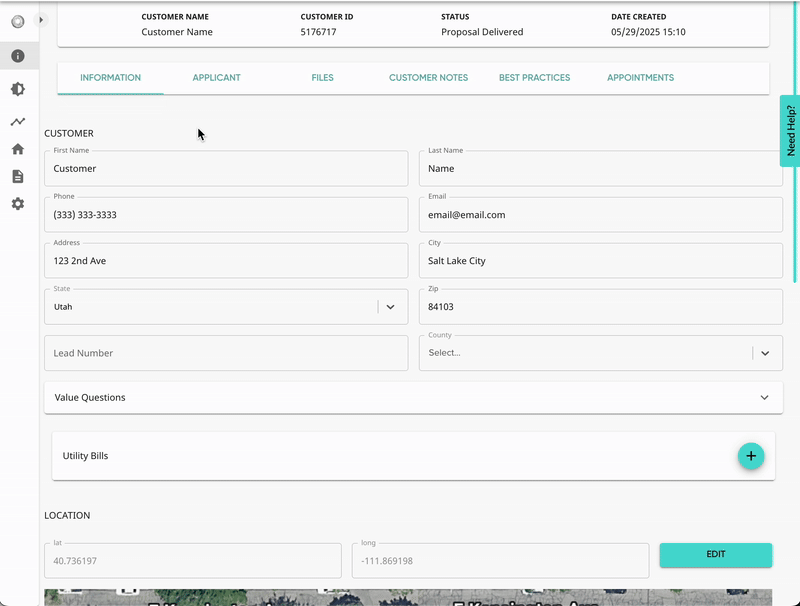Switch to the Files tab
Viewport: 800px width, 606px height.
pos(322,78)
